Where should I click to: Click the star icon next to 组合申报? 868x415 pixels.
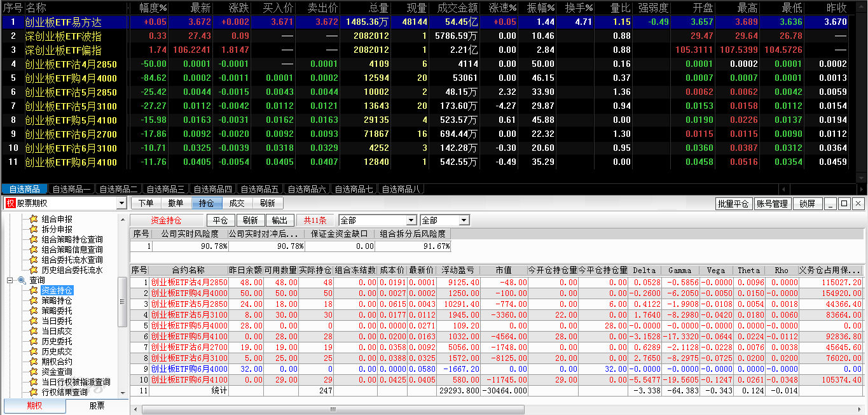pyautogui.click(x=34, y=219)
